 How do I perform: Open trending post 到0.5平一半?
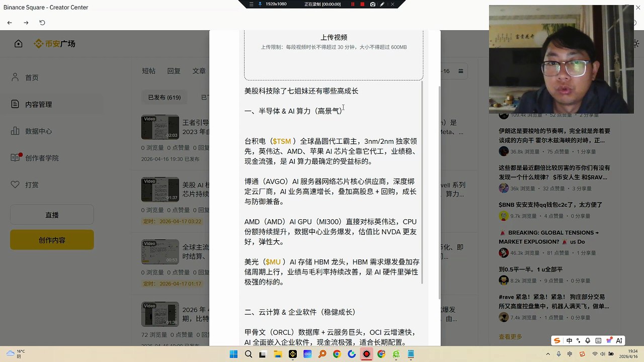click(x=531, y=269)
